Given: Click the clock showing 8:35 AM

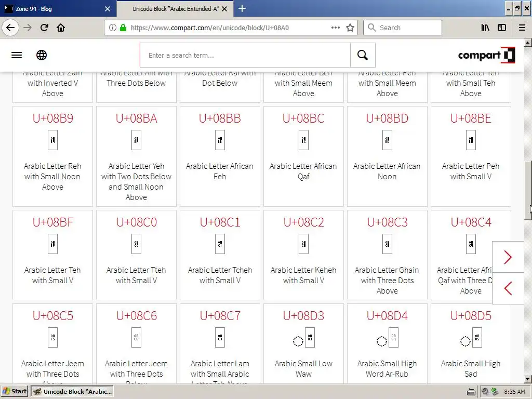Looking at the screenshot, I should [x=514, y=392].
